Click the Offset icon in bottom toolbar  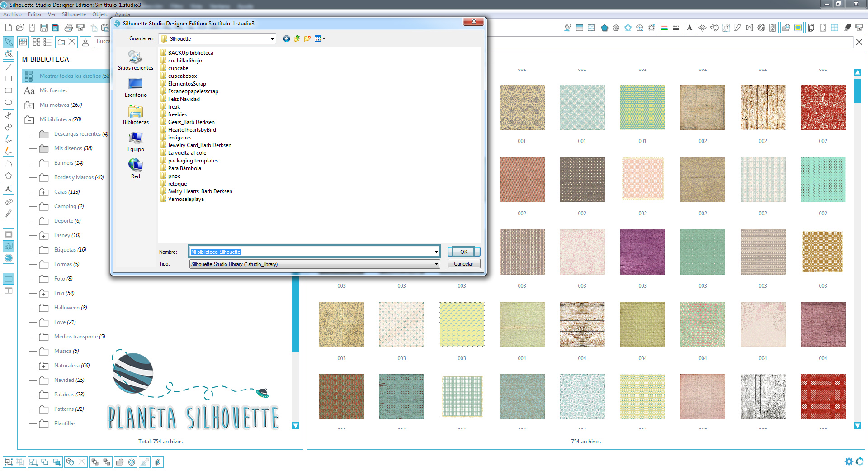[x=132, y=462]
